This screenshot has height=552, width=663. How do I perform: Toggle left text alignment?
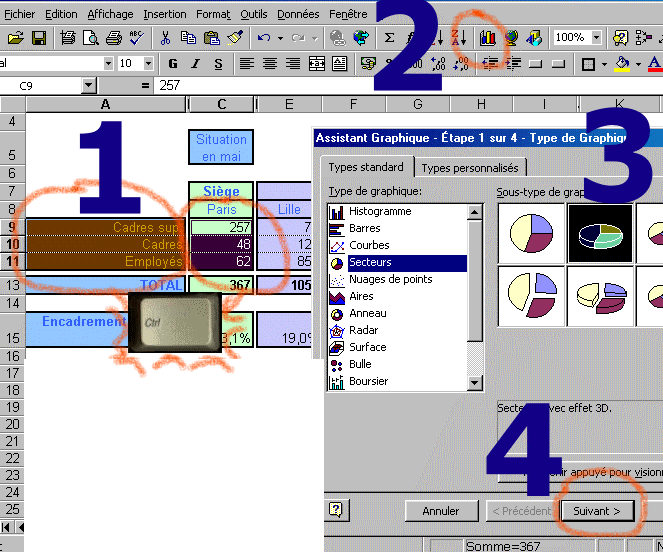(x=247, y=64)
